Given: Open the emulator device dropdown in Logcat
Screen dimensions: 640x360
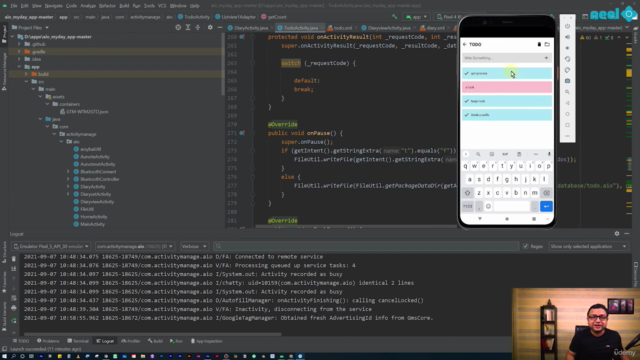Looking at the screenshot, I should [x=51, y=246].
